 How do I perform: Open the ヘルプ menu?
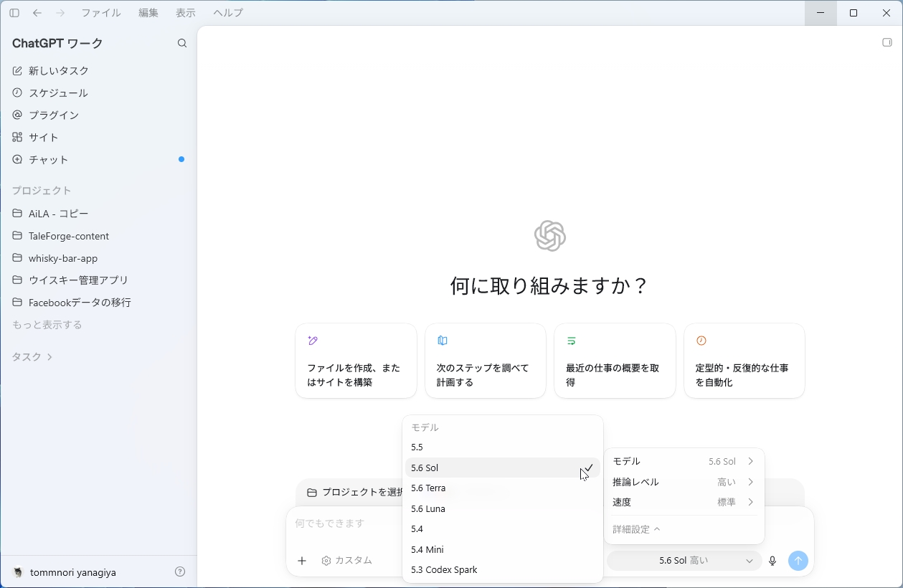228,13
